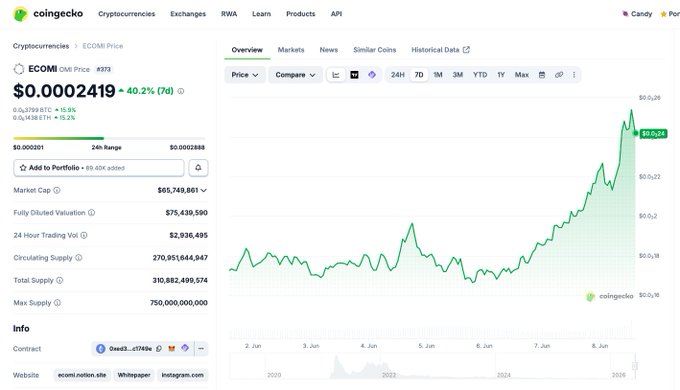Open the Compare dropdown

click(295, 75)
